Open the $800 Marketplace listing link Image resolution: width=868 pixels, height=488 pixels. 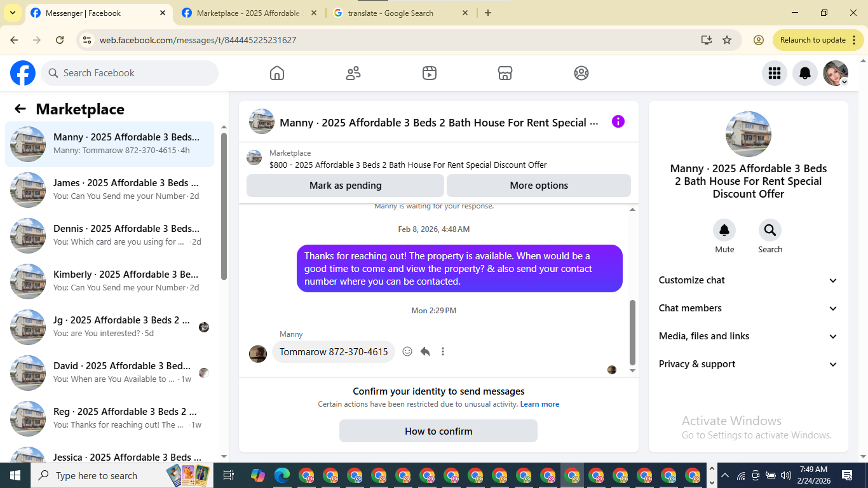coord(408,165)
